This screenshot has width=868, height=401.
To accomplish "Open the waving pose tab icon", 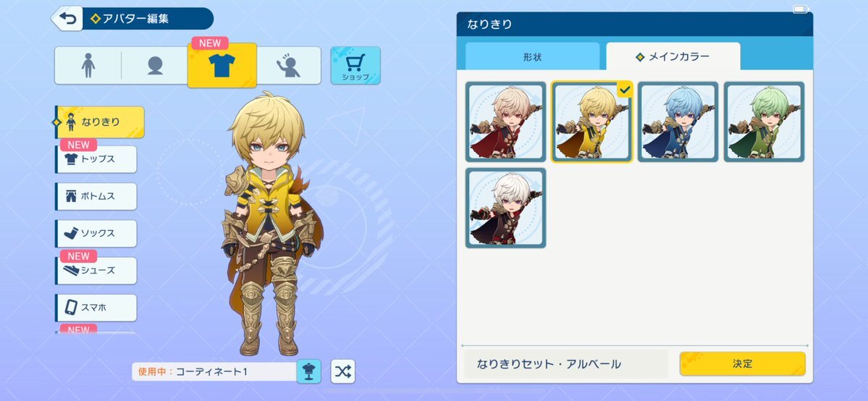I will click(288, 65).
